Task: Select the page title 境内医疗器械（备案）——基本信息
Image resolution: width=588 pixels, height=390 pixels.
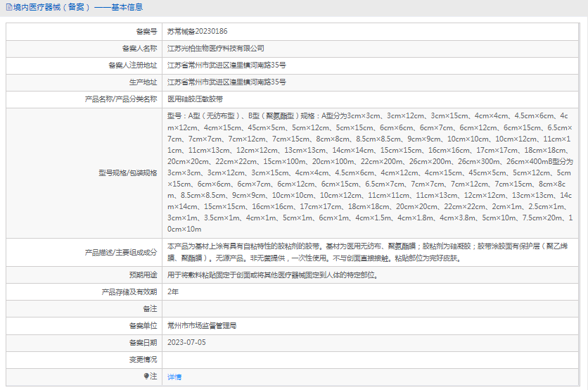Action: (x=78, y=7)
